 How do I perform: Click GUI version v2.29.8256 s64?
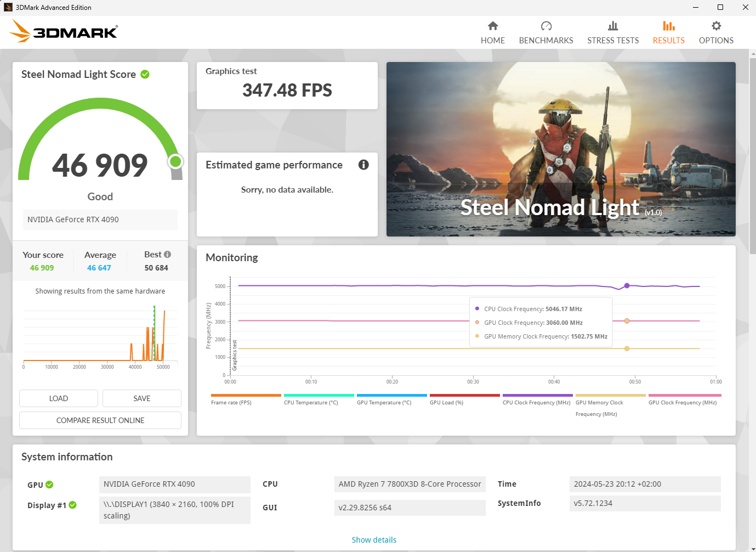click(x=410, y=508)
